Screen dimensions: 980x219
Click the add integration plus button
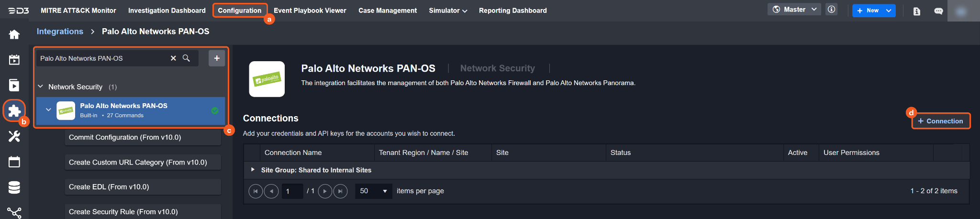click(x=217, y=58)
